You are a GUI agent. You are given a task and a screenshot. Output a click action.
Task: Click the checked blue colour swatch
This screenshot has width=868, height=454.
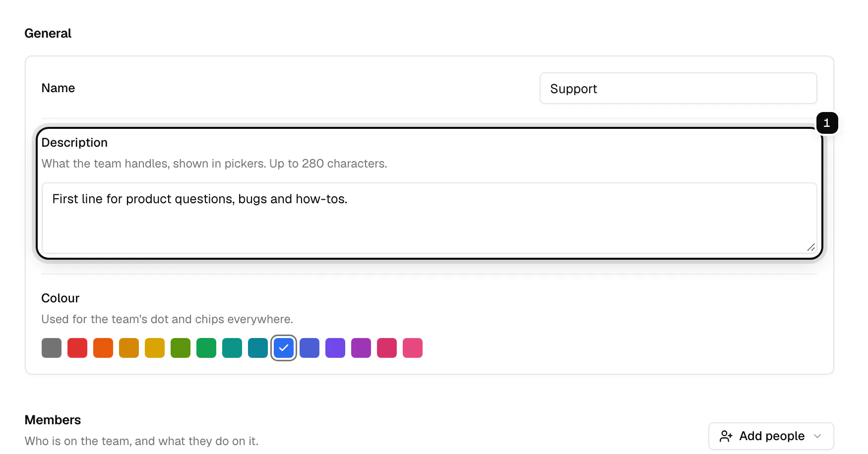click(x=284, y=348)
